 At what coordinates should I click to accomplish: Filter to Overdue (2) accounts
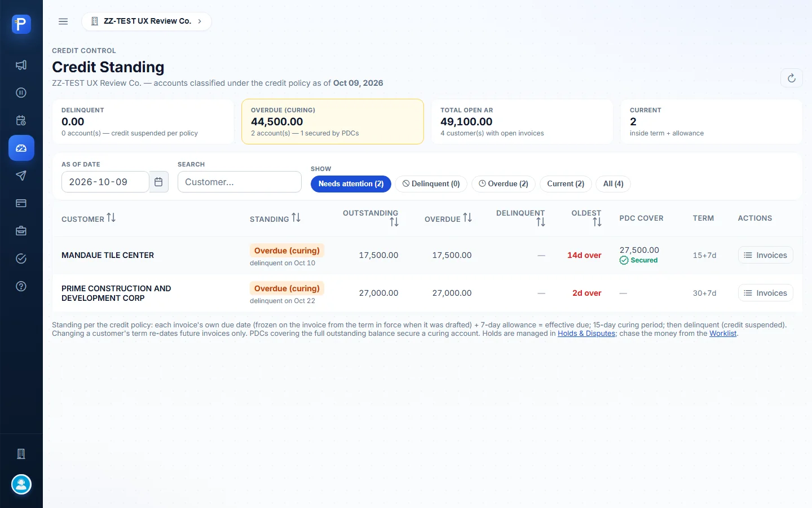(504, 184)
